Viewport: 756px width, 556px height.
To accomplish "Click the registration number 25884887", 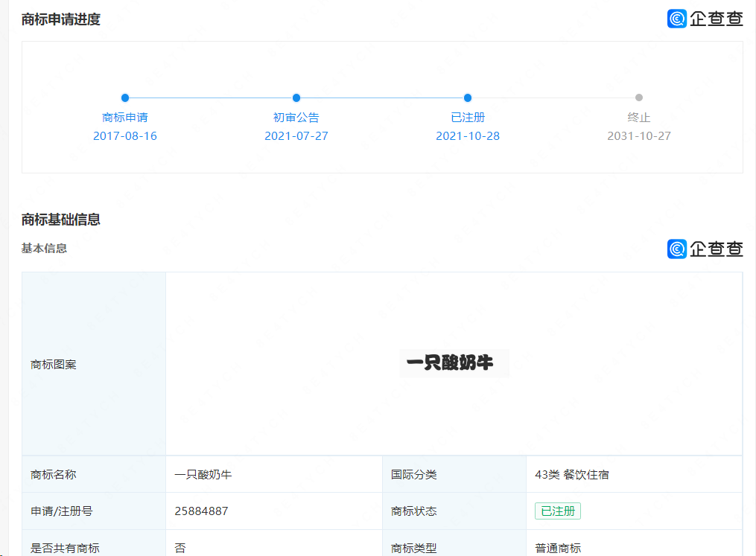I will pos(201,511).
